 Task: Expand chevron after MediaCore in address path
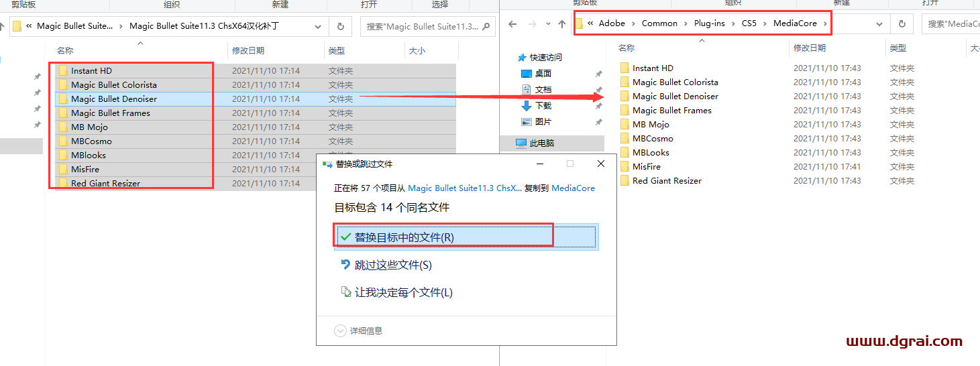[825, 23]
